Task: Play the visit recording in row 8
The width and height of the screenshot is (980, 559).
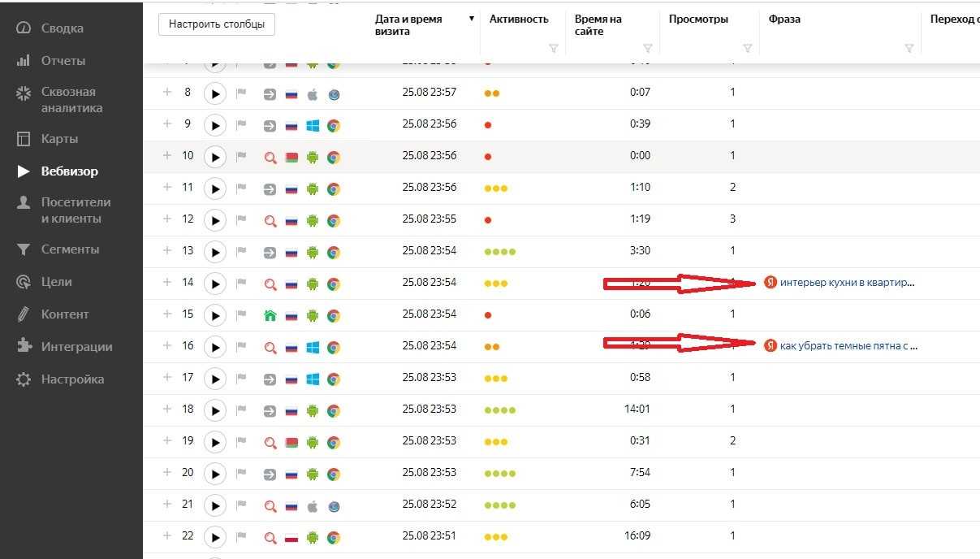Action: click(x=214, y=93)
